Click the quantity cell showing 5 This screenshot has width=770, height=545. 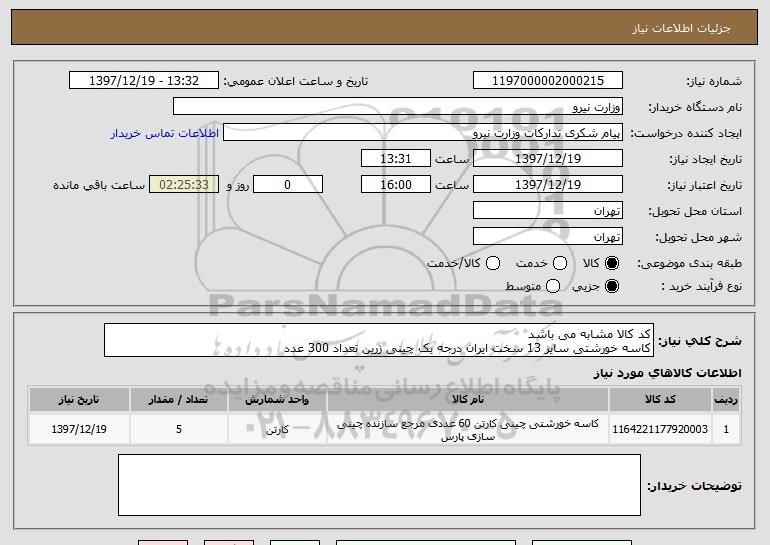(x=179, y=429)
